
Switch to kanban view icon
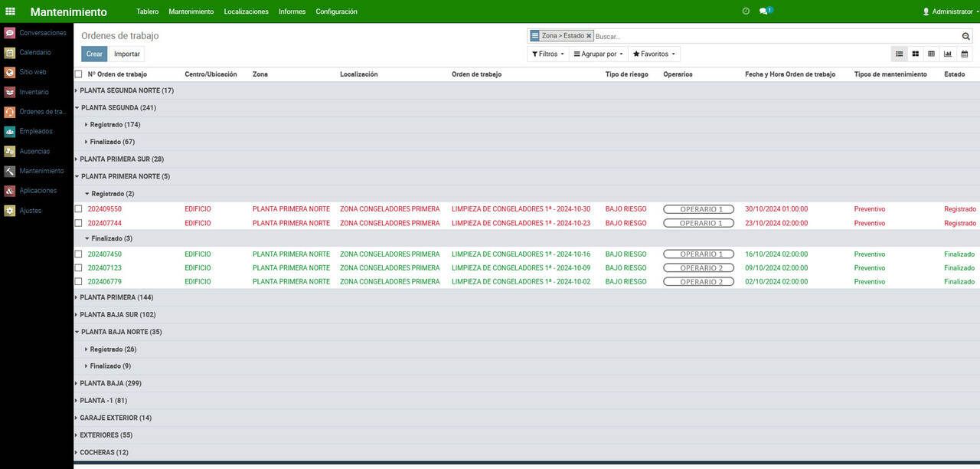pos(915,54)
